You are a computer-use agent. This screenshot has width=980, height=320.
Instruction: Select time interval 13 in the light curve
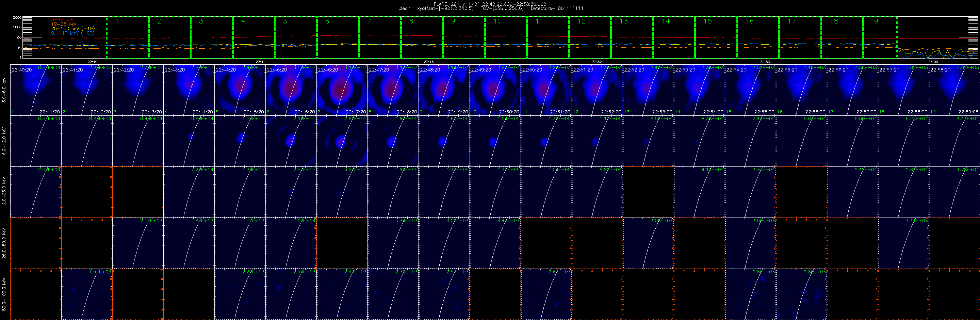pyautogui.click(x=632, y=38)
